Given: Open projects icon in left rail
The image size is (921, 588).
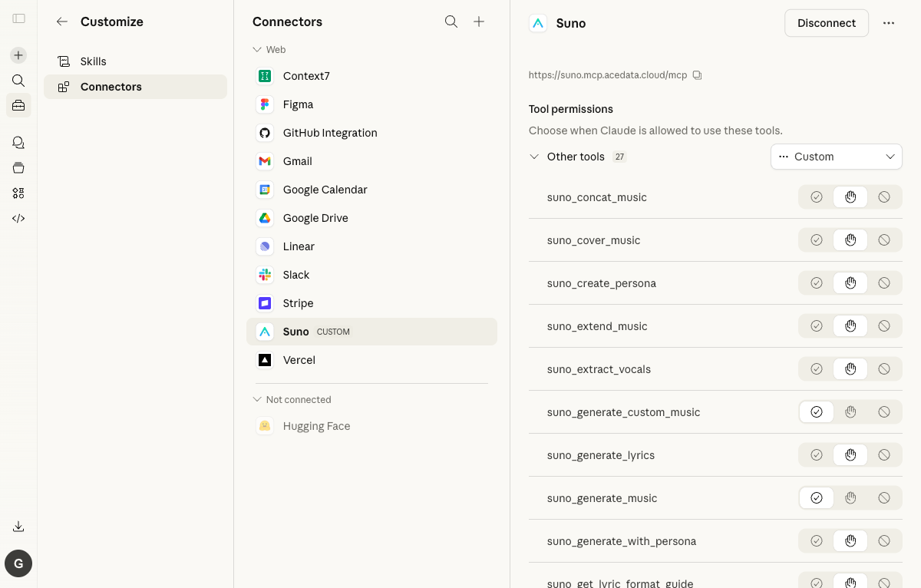Looking at the screenshot, I should point(18,167).
